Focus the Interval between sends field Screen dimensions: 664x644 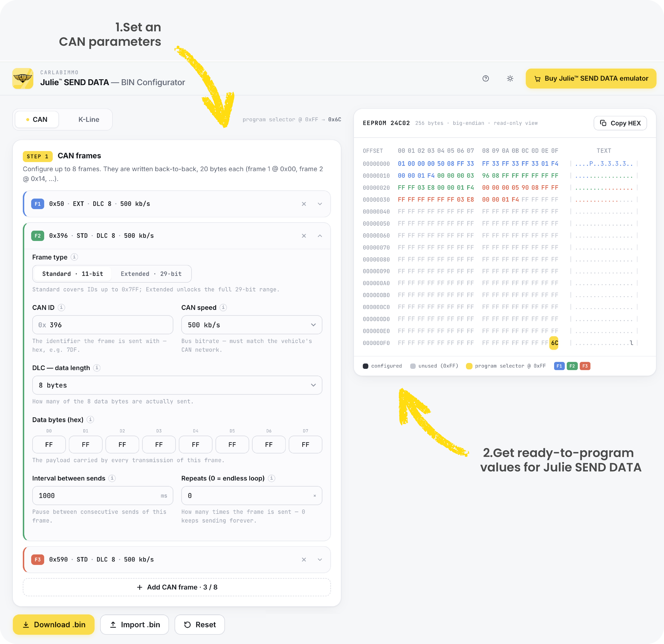click(103, 496)
